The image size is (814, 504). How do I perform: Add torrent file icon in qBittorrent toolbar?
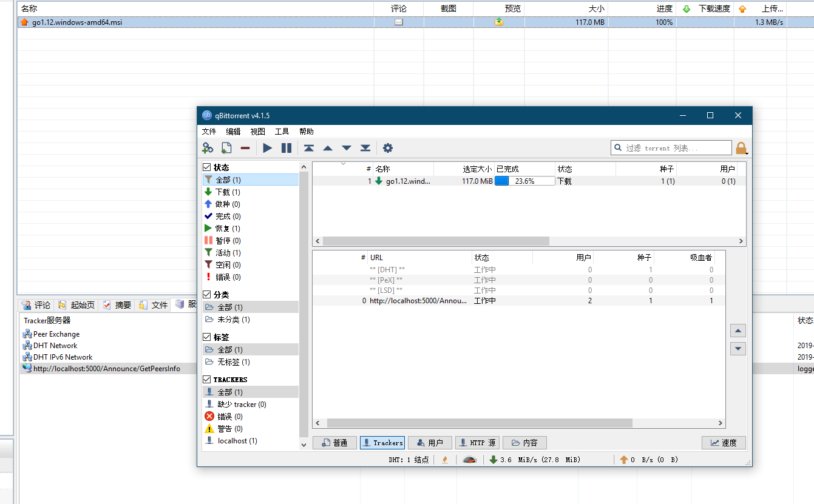(226, 148)
